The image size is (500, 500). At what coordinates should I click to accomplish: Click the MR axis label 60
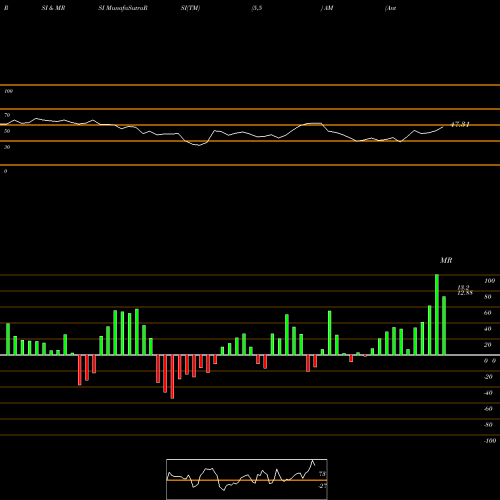point(487,313)
